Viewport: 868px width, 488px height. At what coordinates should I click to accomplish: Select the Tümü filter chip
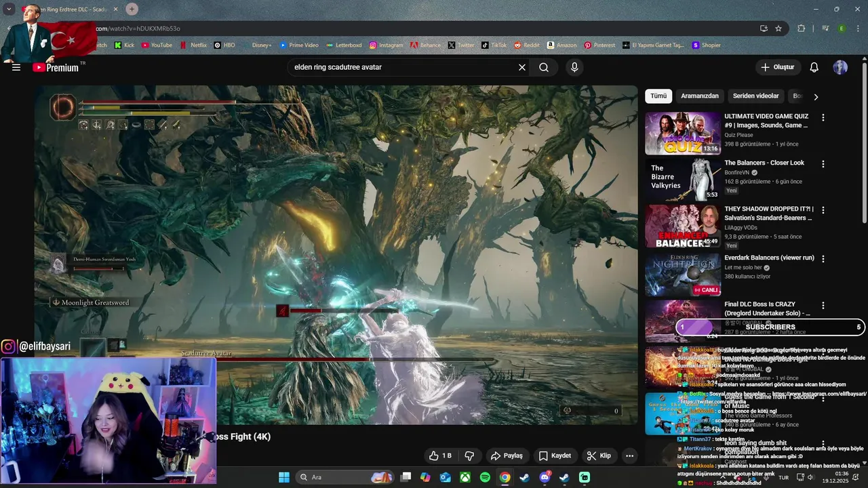pyautogui.click(x=658, y=96)
